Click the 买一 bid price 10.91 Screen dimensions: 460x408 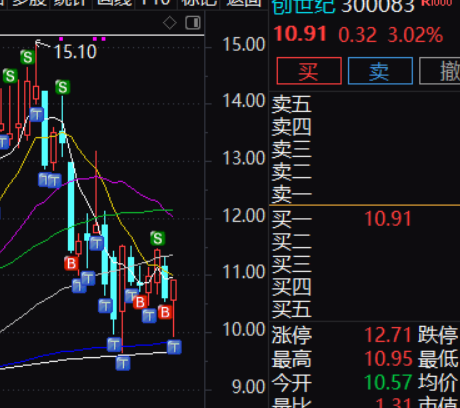coord(388,219)
